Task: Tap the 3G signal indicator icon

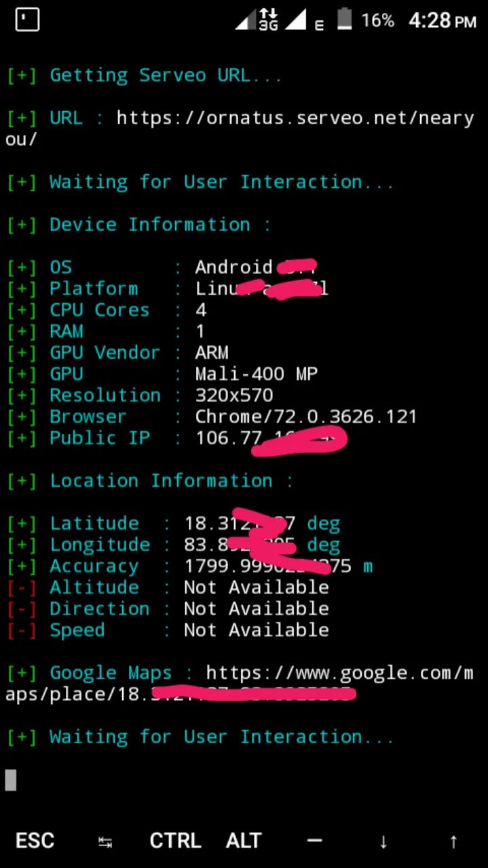Action: 268,20
